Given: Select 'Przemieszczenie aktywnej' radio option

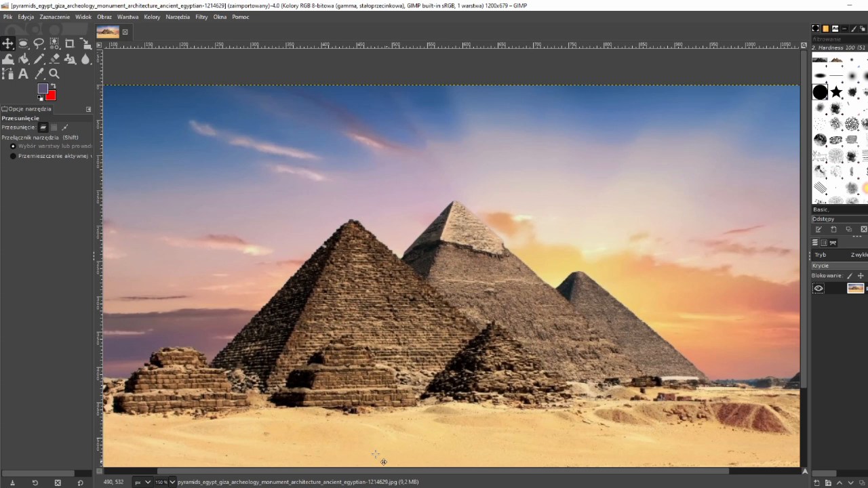Looking at the screenshot, I should pyautogui.click(x=13, y=156).
